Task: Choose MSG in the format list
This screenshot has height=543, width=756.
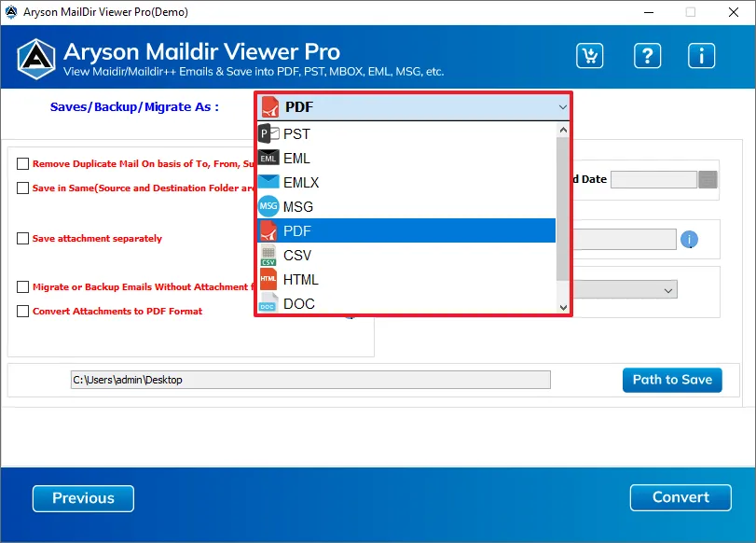Action: pyautogui.click(x=406, y=206)
